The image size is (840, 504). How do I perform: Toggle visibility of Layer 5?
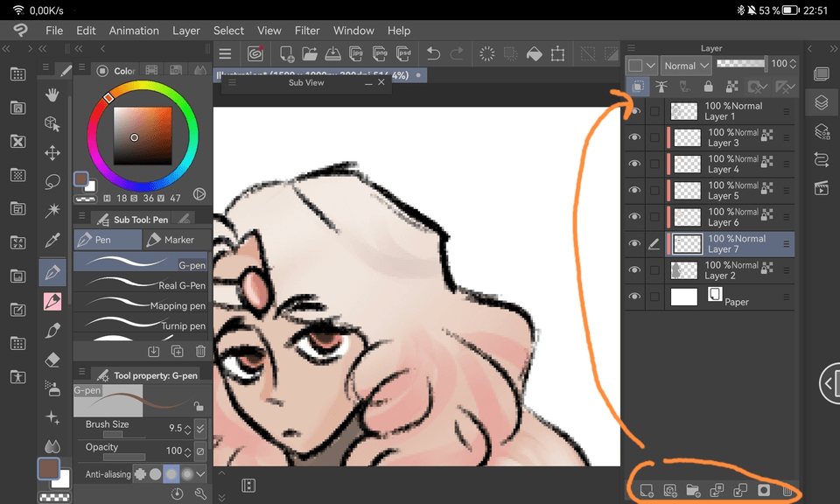(x=635, y=191)
